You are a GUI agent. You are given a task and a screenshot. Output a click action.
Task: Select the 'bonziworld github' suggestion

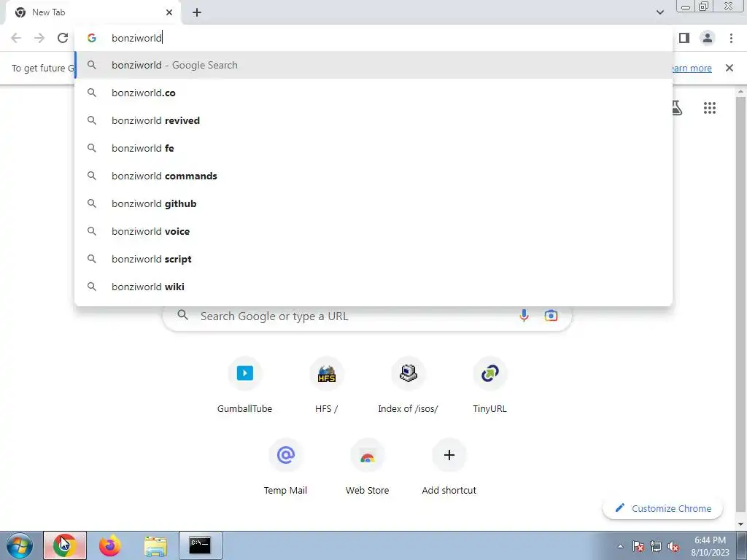pos(373,203)
